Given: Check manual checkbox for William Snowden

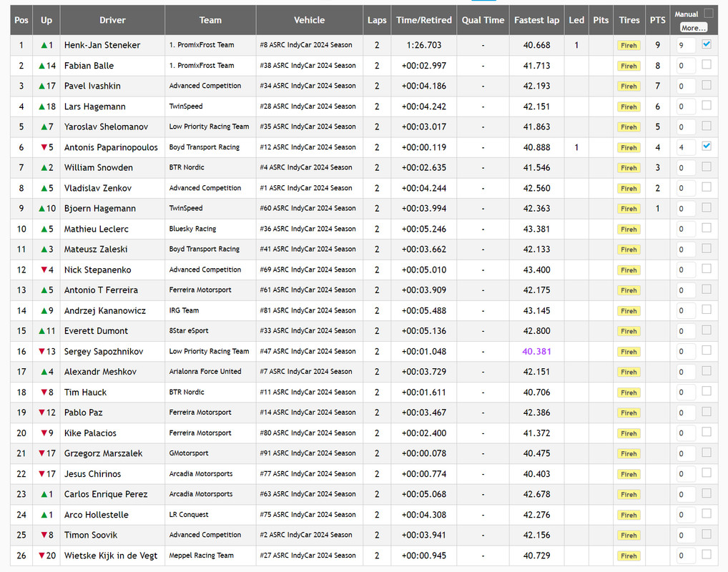Looking at the screenshot, I should (x=707, y=167).
